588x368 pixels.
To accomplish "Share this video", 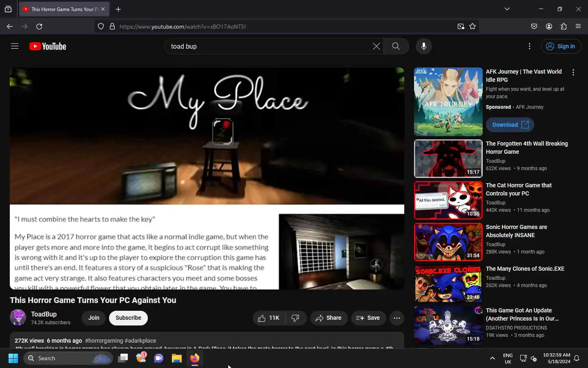I will pos(329,318).
